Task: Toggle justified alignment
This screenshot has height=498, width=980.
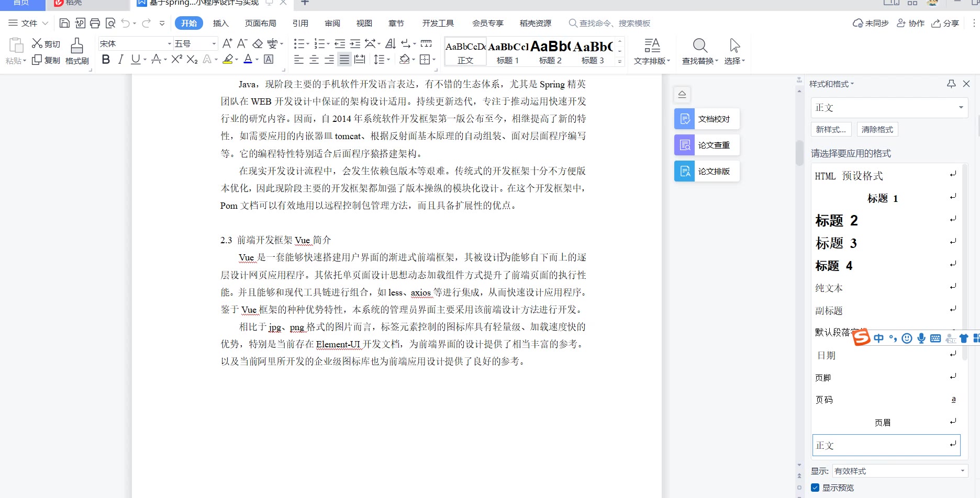Action: point(344,59)
